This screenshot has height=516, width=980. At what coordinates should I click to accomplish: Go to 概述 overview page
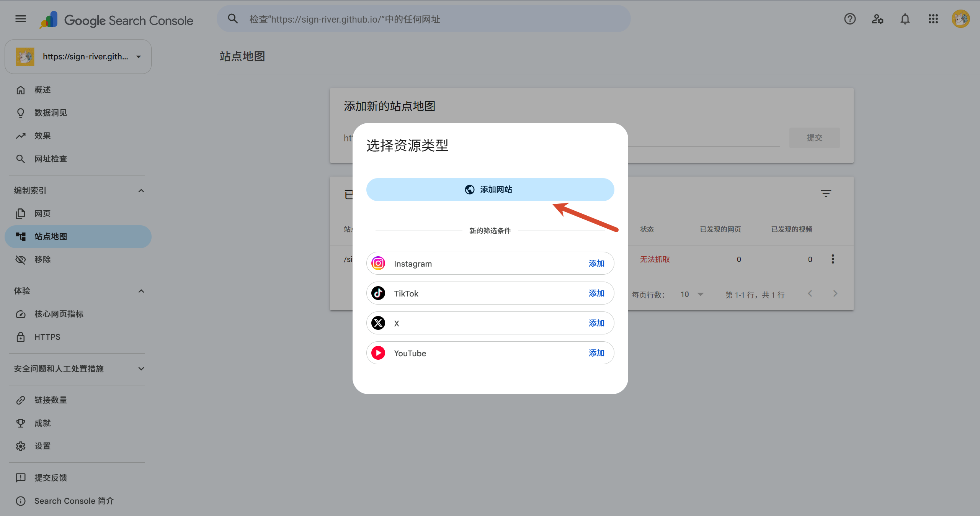(78, 90)
